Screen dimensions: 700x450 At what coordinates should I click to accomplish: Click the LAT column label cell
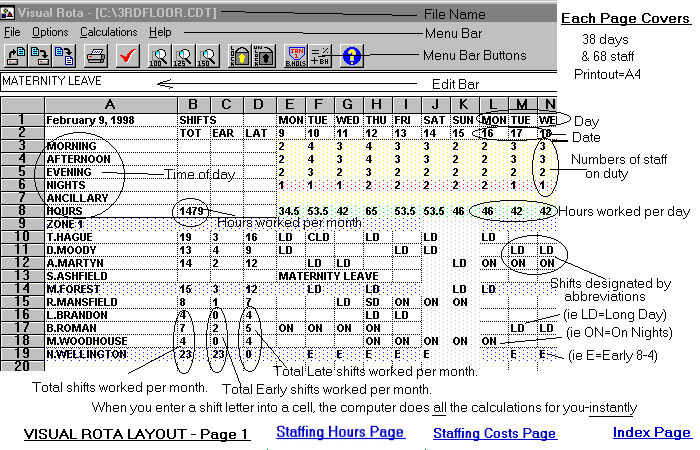[x=259, y=133]
